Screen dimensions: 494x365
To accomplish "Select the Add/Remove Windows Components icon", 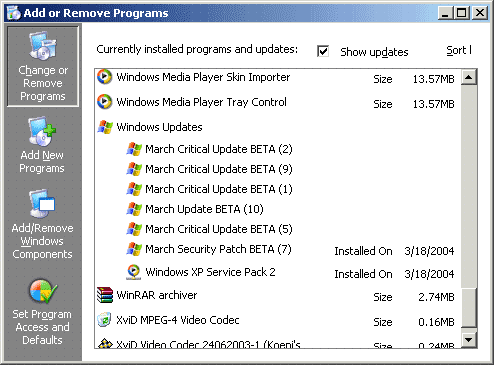I will (x=42, y=203).
